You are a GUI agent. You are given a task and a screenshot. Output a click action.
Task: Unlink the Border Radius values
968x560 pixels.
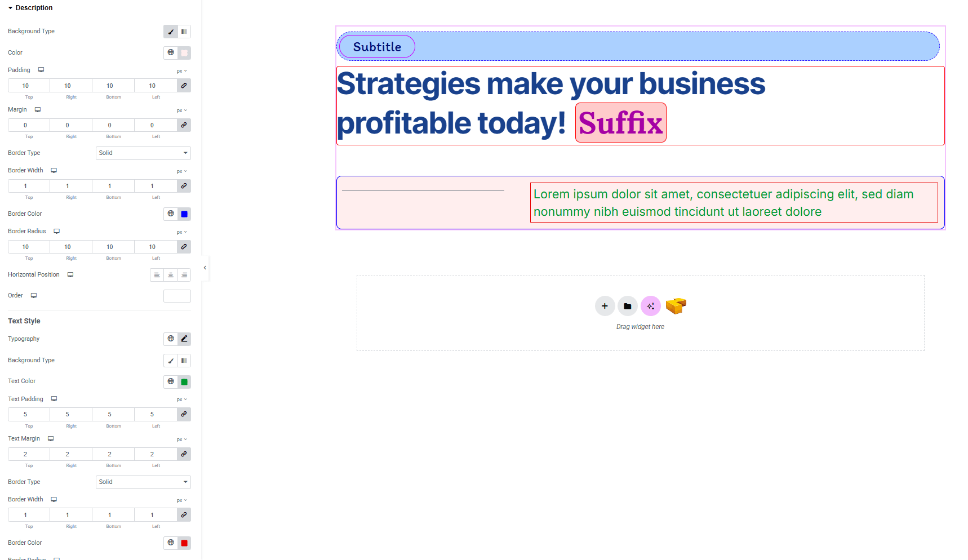[x=184, y=247]
